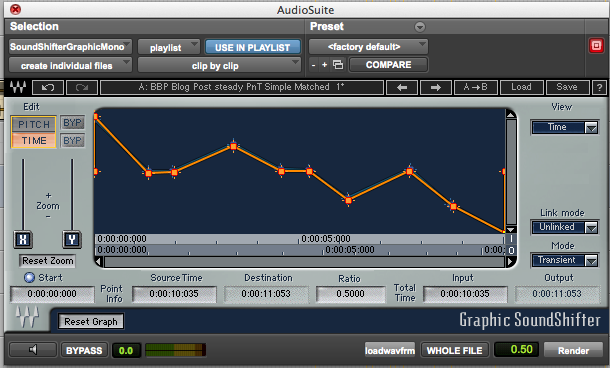This screenshot has width=610, height=368.
Task: Click graph vertical scroll up arrow
Action: (511, 114)
